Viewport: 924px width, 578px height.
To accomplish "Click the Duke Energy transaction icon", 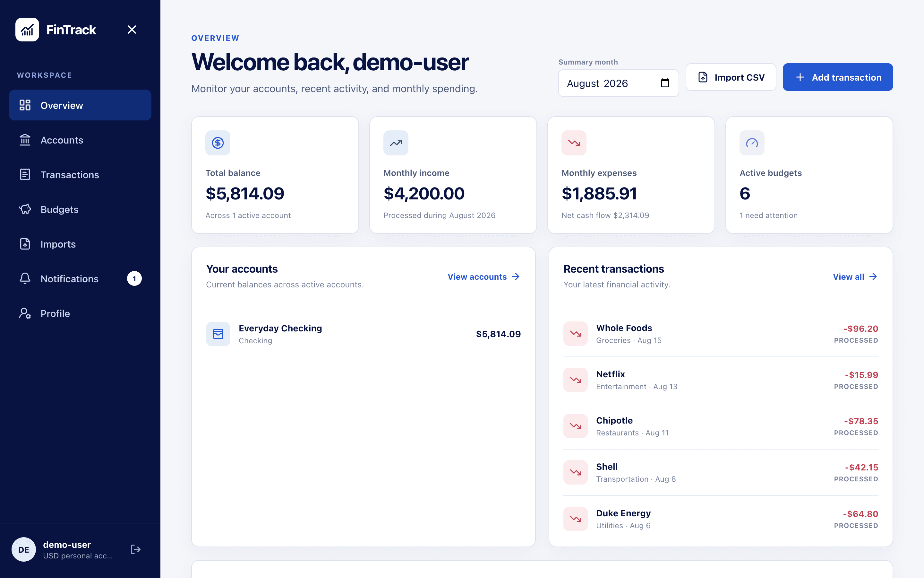I will (575, 519).
